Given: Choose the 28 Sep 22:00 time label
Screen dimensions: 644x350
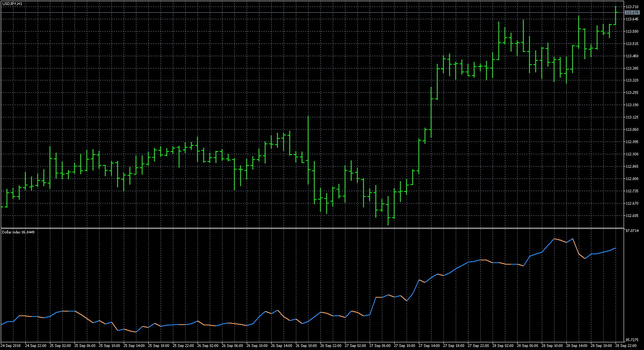Looking at the screenshot, I should [x=626, y=346].
